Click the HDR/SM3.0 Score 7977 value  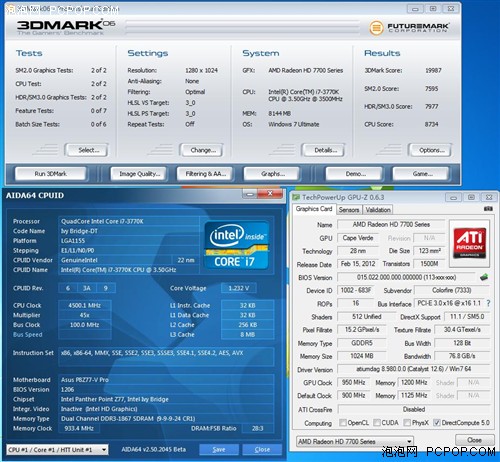431,106
